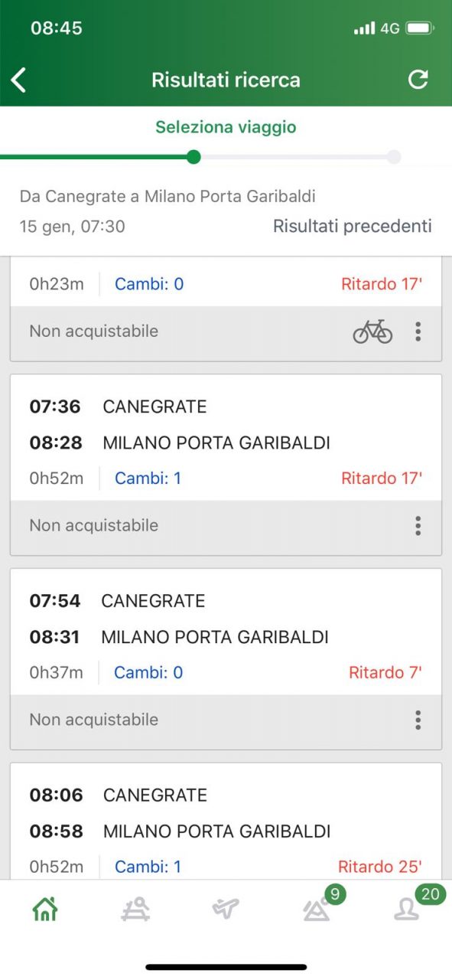Open the home tab icon
The width and height of the screenshot is (452, 980).
coord(45,909)
